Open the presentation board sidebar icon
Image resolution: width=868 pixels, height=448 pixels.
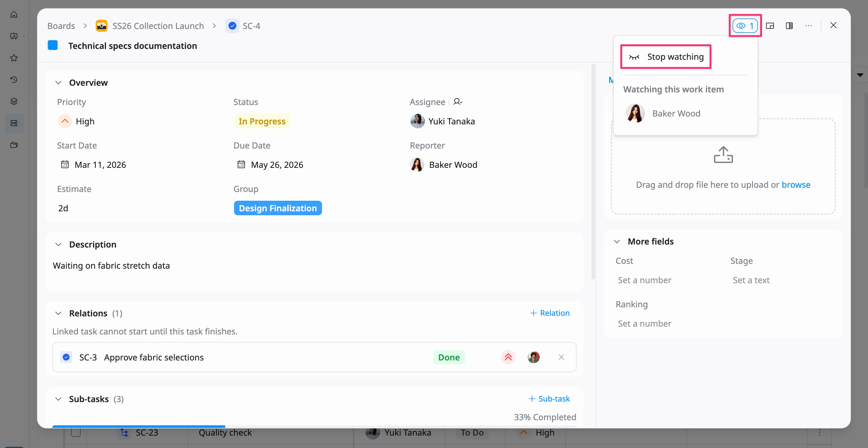(14, 36)
